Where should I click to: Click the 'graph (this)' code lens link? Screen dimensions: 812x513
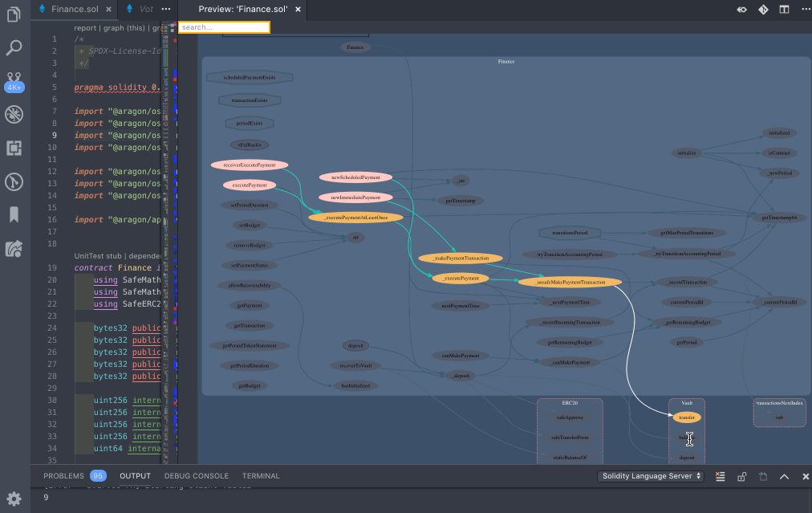point(124,28)
